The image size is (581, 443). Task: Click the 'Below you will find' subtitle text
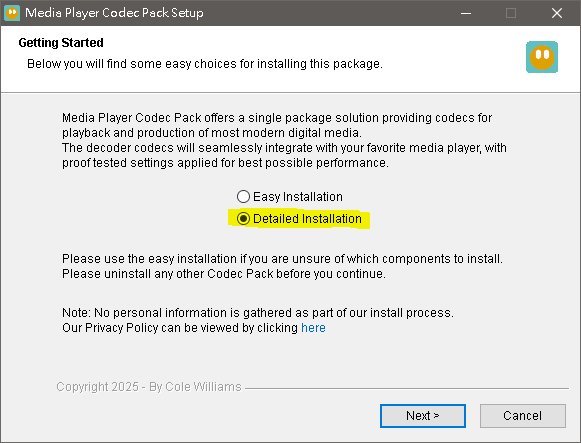tap(205, 64)
